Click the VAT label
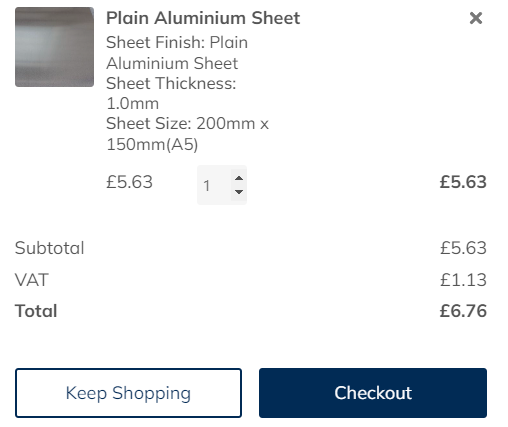Viewport: 508px width, 427px height. (x=32, y=280)
